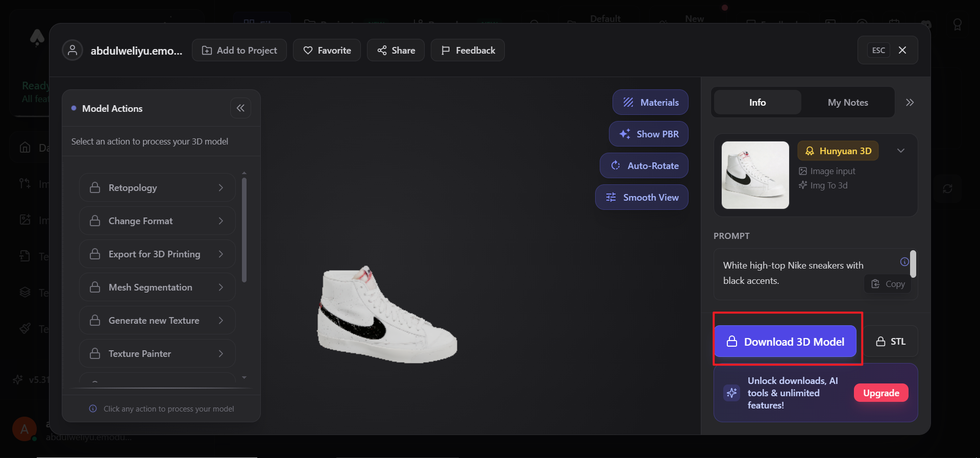Click the home icon in the background sidebar
980x458 pixels.
[x=25, y=148]
